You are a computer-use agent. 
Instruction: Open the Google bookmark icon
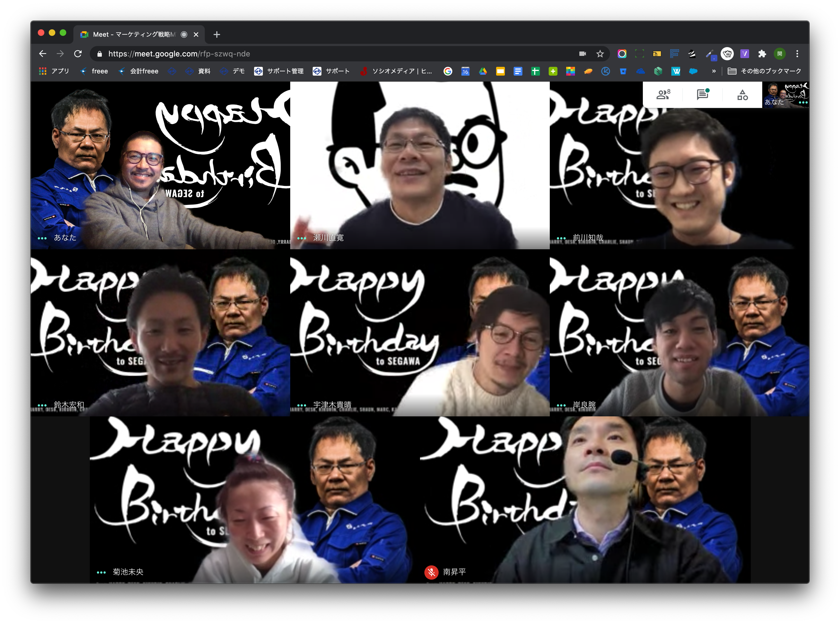point(448,71)
